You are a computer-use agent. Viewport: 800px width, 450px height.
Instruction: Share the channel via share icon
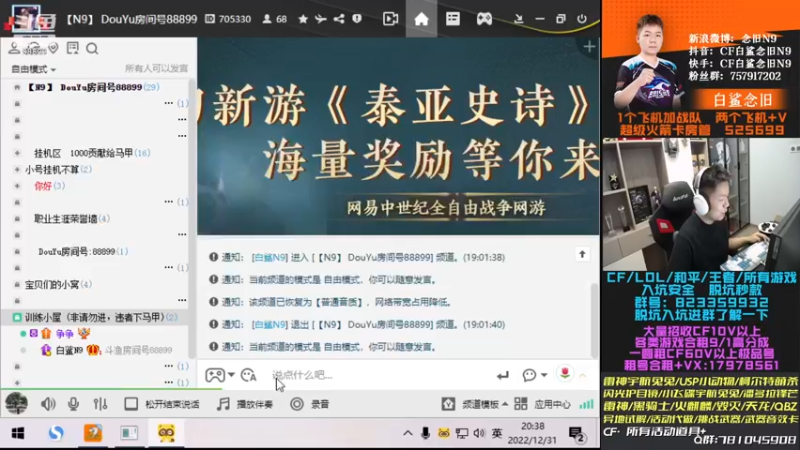pyautogui.click(x=339, y=19)
